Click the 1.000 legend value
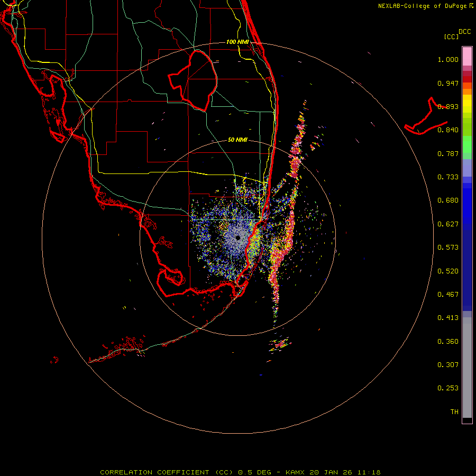Image resolution: width=476 pixels, height=476 pixels. [448, 59]
